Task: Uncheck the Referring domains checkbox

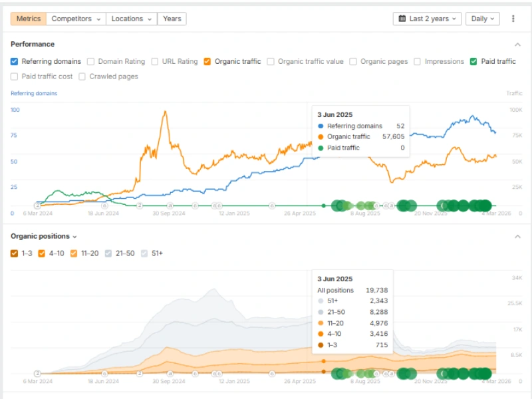Action: (x=15, y=61)
